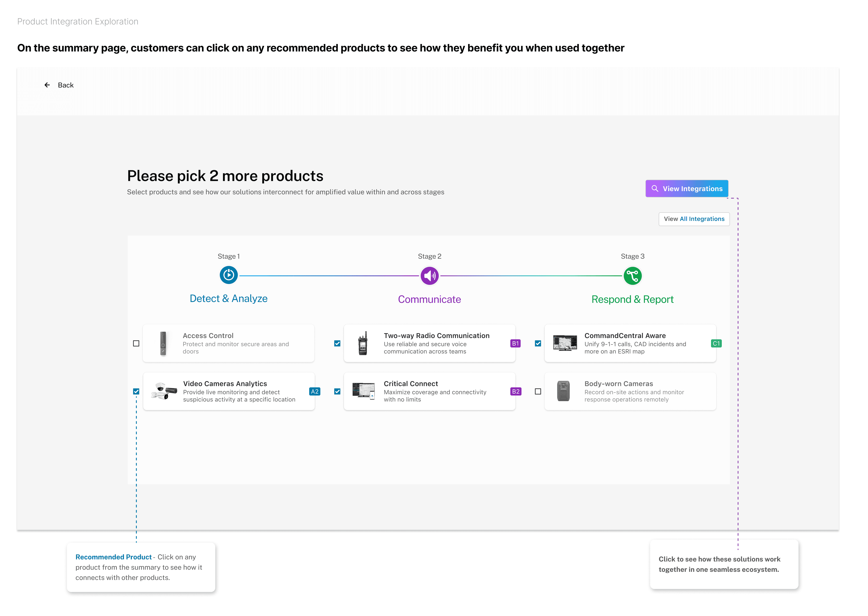Click the Detect & Analyze stage icon
Image resolution: width=868 pixels, height=616 pixels.
229,275
